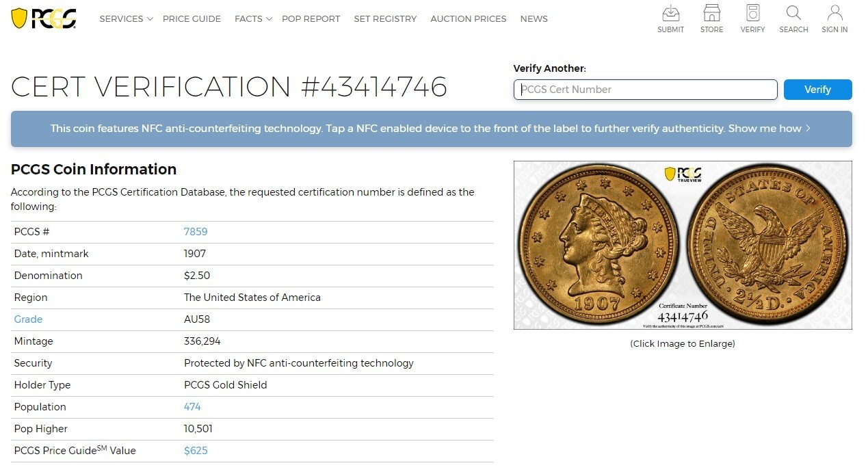The height and width of the screenshot is (474, 868).
Task: Open the News page
Action: pos(534,19)
